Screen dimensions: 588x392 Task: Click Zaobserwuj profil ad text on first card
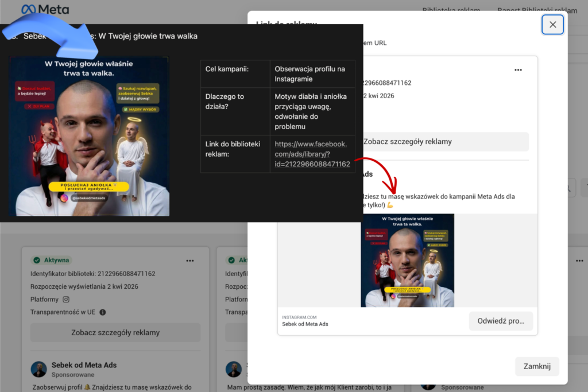pyautogui.click(x=112, y=387)
